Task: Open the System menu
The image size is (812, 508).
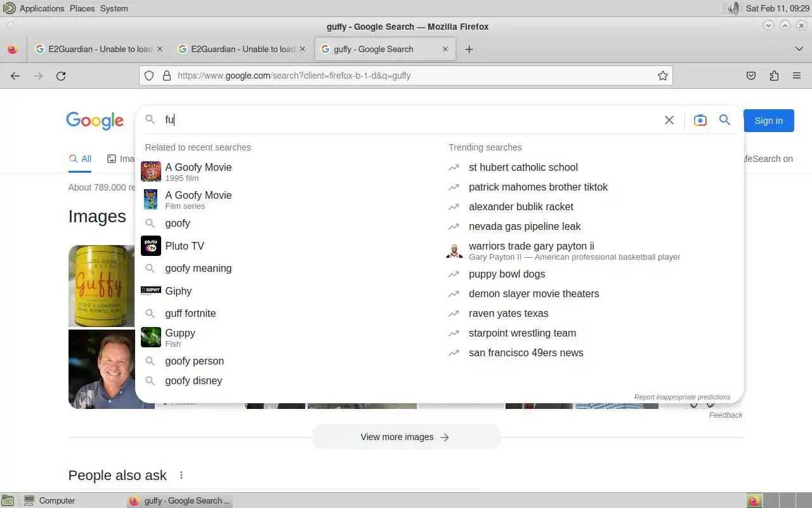Action: (x=114, y=8)
